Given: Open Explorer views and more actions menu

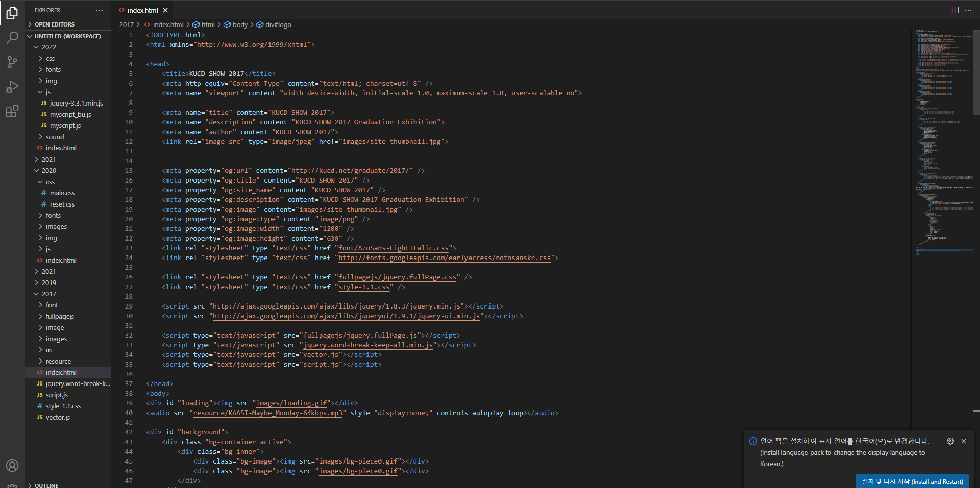Looking at the screenshot, I should pos(100,10).
